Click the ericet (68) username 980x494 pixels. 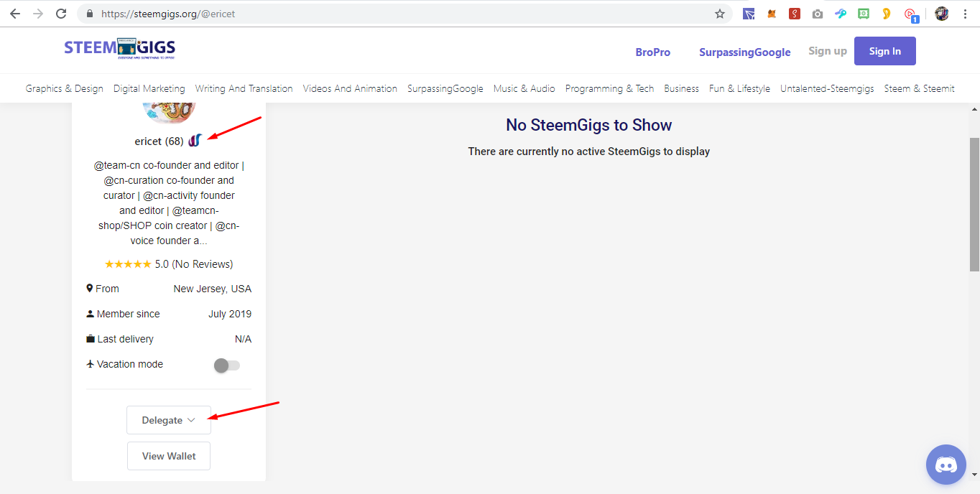click(x=159, y=141)
